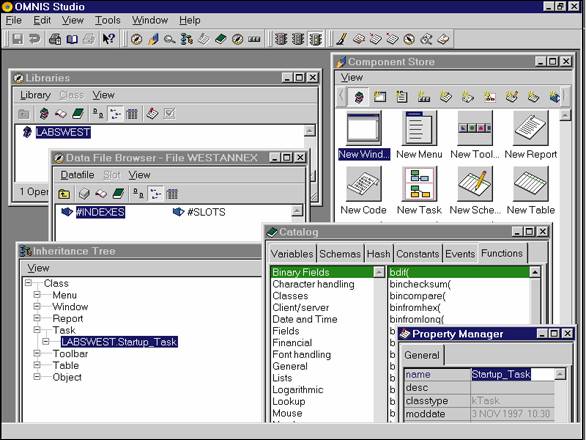586x440 pixels.
Task: Click New Toolbar component icon
Action: point(475,128)
